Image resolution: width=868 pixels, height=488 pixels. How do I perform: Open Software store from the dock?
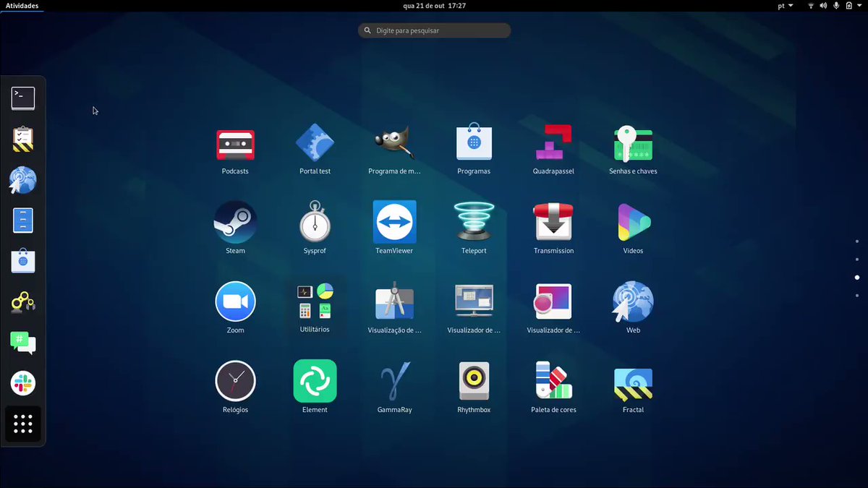[x=23, y=260]
